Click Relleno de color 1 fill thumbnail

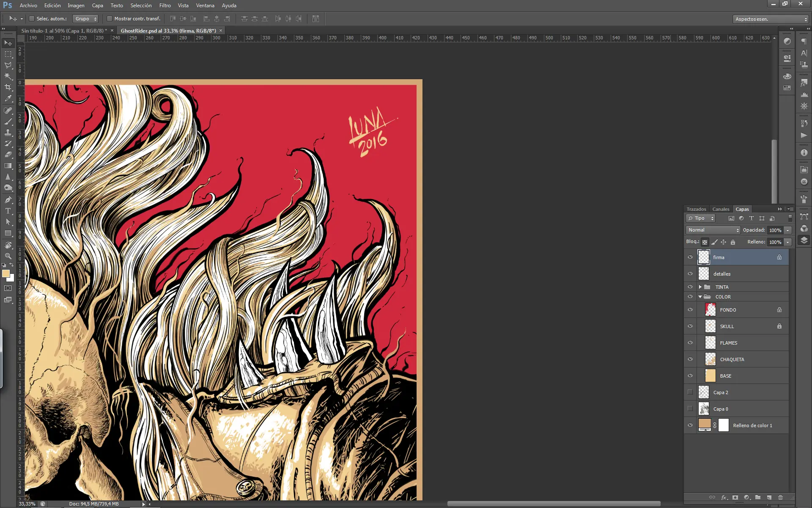click(x=705, y=424)
